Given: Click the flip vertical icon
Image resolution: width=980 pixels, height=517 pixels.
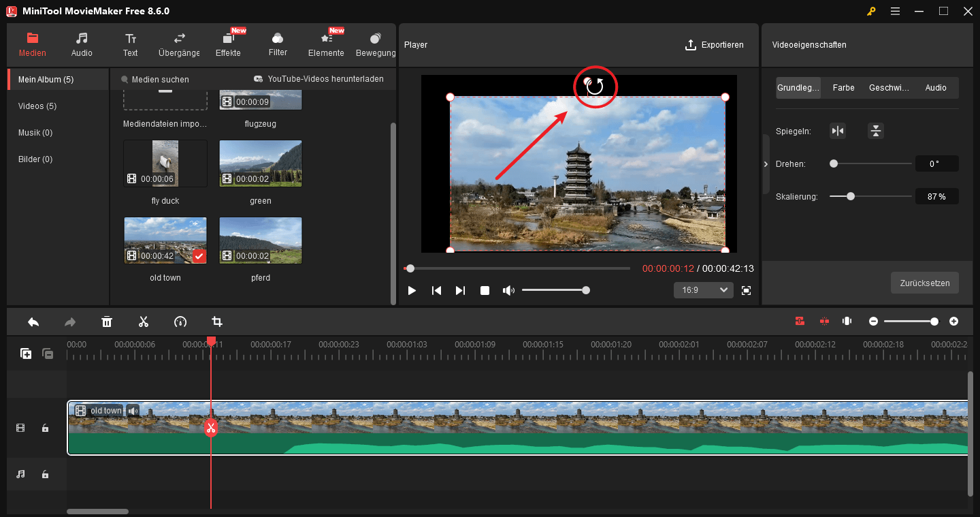Looking at the screenshot, I should (x=875, y=130).
